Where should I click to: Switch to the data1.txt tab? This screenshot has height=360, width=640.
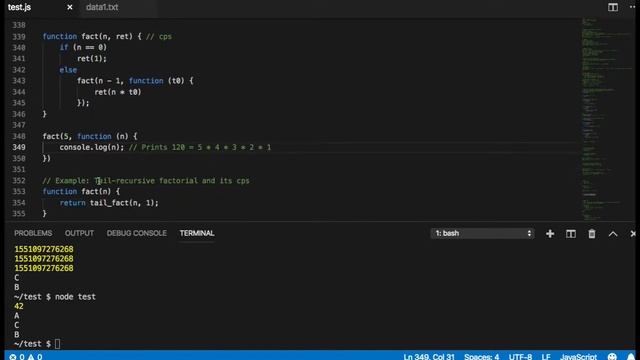tap(102, 7)
